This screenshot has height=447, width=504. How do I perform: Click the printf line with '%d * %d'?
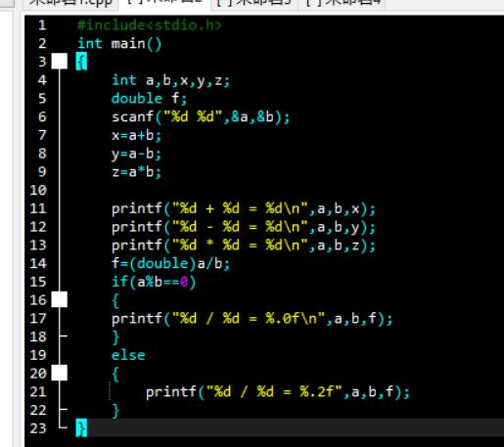(244, 246)
